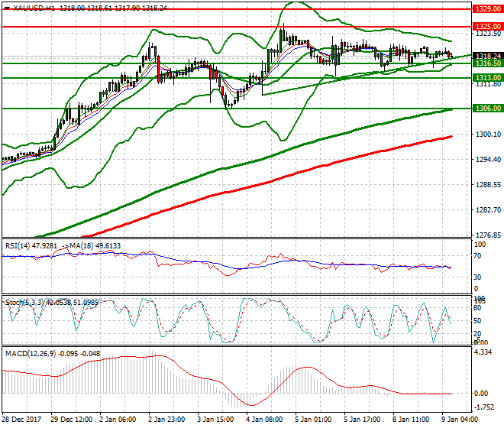The image size is (504, 428).
Task: Click the MACD(12,26,9) indicator label
Action: coord(29,354)
